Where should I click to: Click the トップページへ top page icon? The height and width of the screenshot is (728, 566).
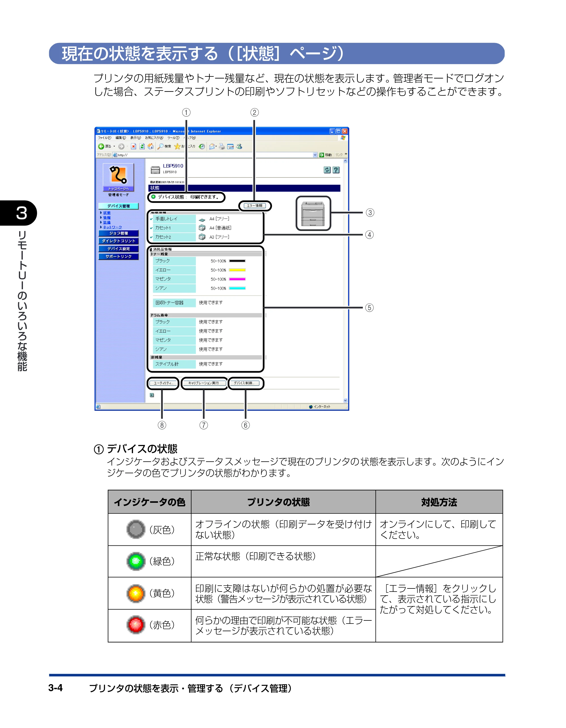[x=118, y=177]
